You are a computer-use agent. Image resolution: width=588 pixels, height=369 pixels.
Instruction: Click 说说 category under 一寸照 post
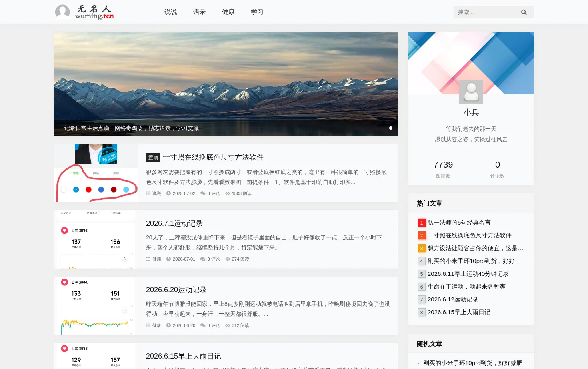(157, 193)
